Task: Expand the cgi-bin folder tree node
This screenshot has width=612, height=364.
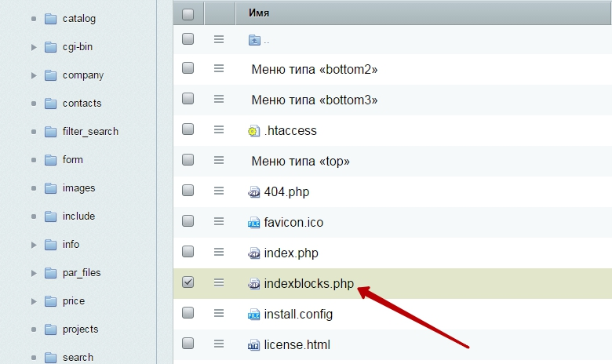Action: coord(34,47)
